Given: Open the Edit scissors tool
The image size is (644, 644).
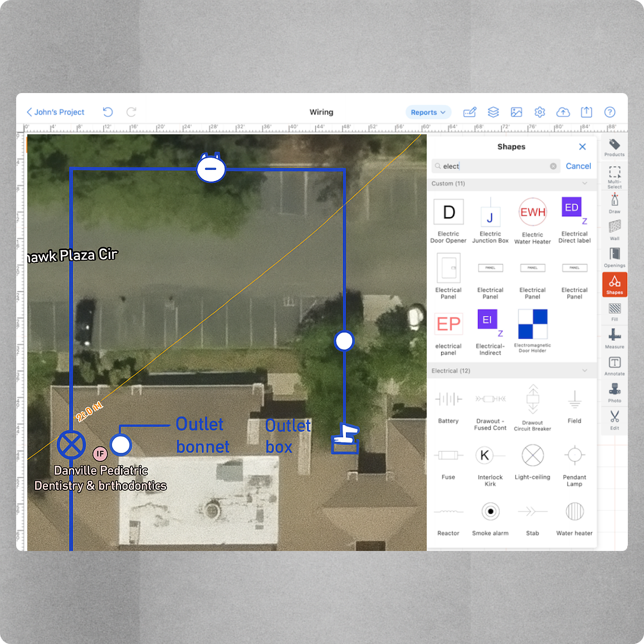Looking at the screenshot, I should coord(614,419).
